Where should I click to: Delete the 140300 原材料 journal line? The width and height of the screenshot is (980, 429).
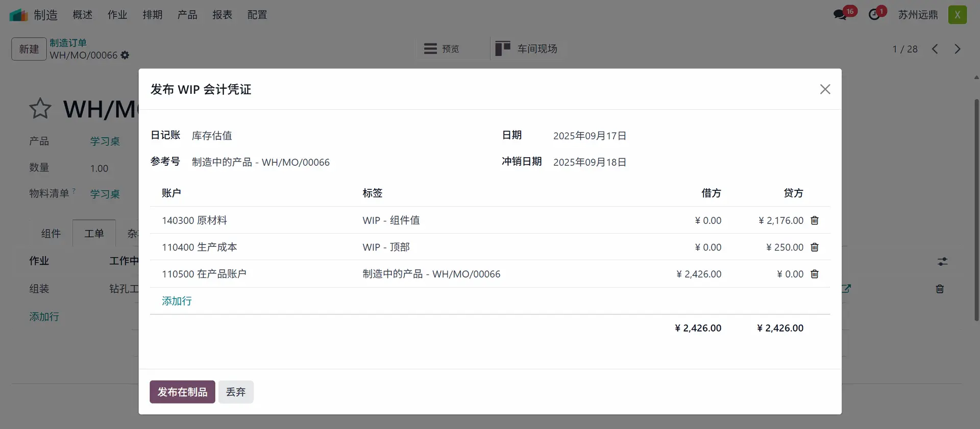point(815,220)
